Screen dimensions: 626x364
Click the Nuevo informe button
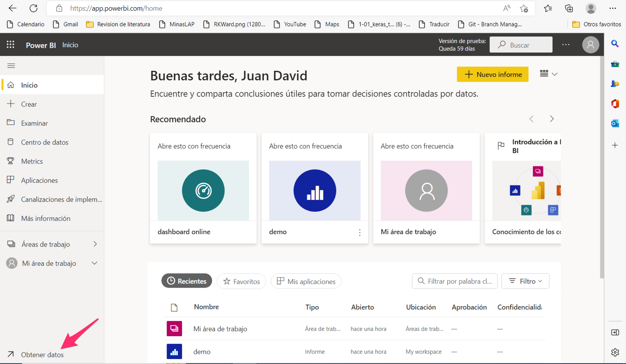click(492, 74)
